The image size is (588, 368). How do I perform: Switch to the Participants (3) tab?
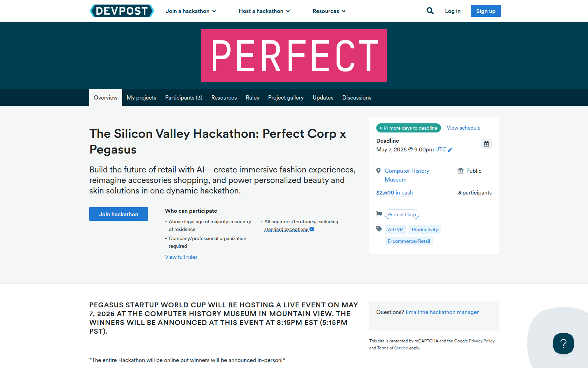click(184, 97)
